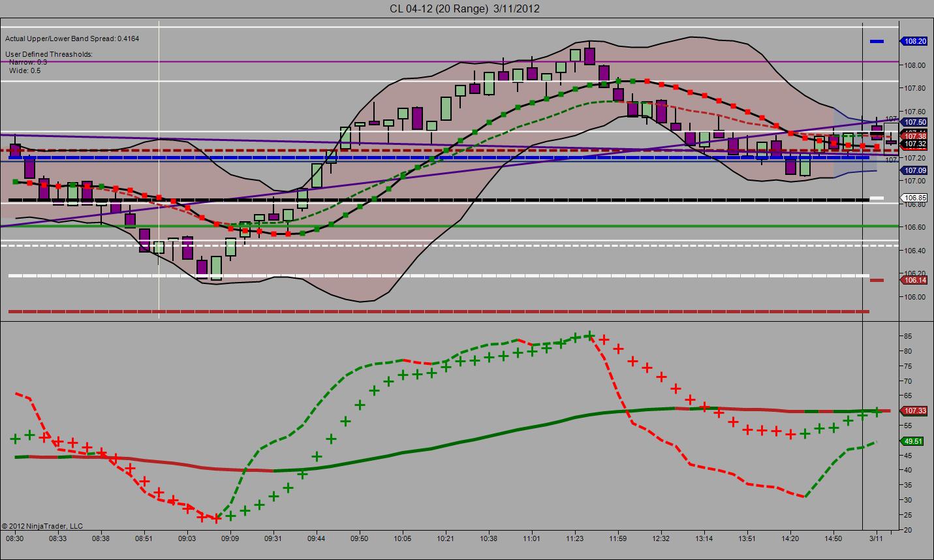
Task: Click the 85 oscillator scale label
Action: click(x=908, y=336)
